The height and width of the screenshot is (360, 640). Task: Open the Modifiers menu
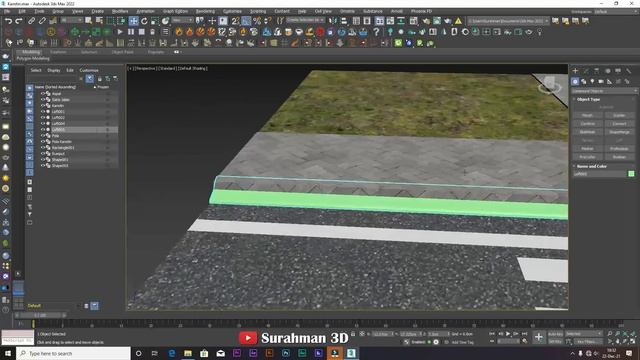(120, 11)
